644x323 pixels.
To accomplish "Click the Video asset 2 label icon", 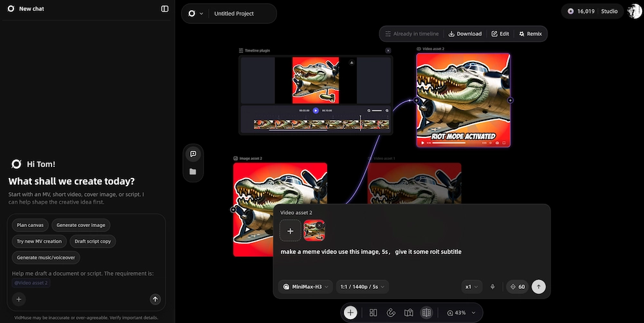I will coord(419,49).
